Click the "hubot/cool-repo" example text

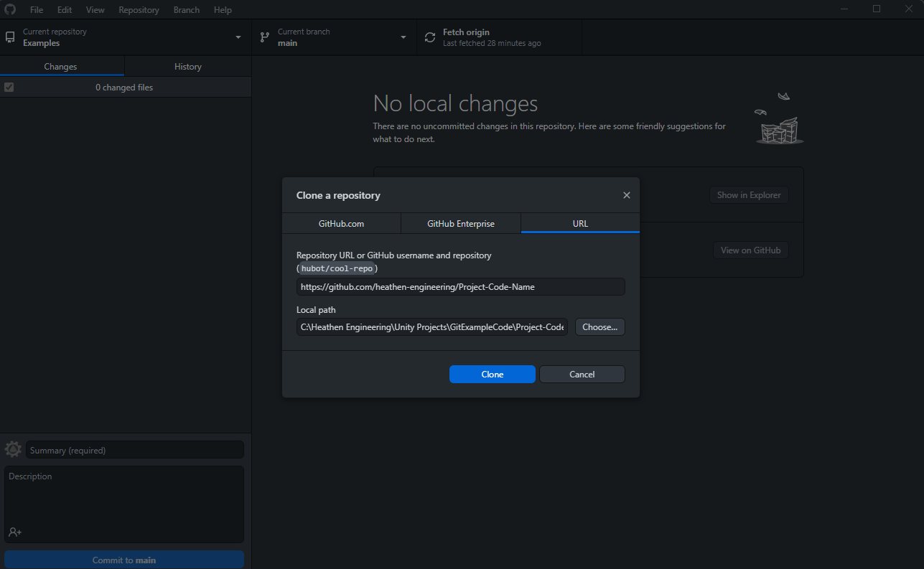click(x=337, y=268)
